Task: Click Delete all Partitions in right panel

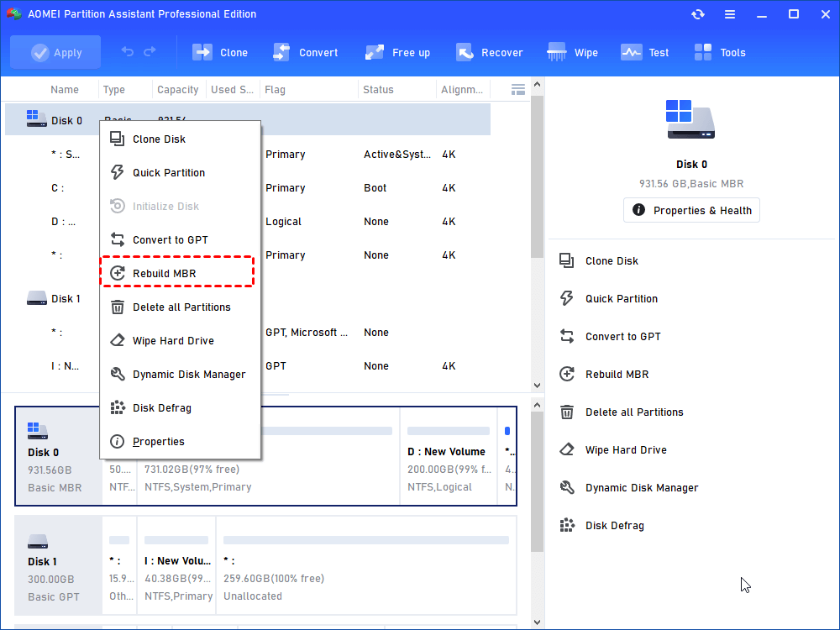Action: click(634, 412)
